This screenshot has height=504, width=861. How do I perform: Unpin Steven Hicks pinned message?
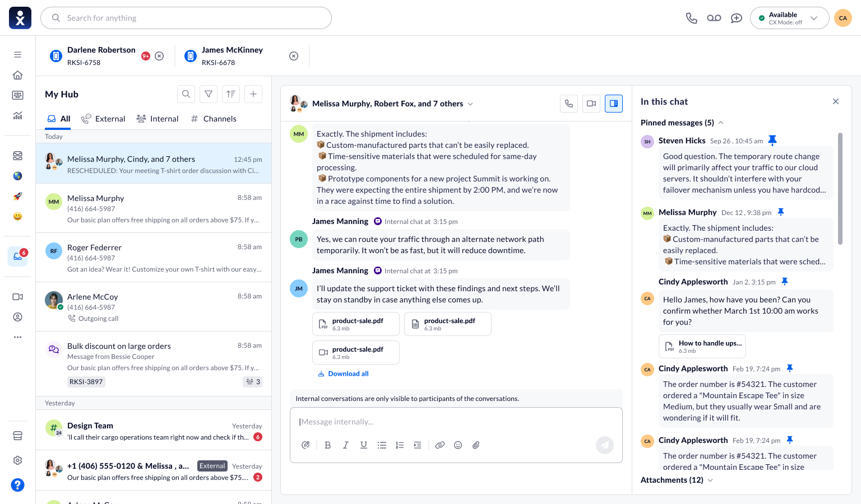pyautogui.click(x=772, y=141)
